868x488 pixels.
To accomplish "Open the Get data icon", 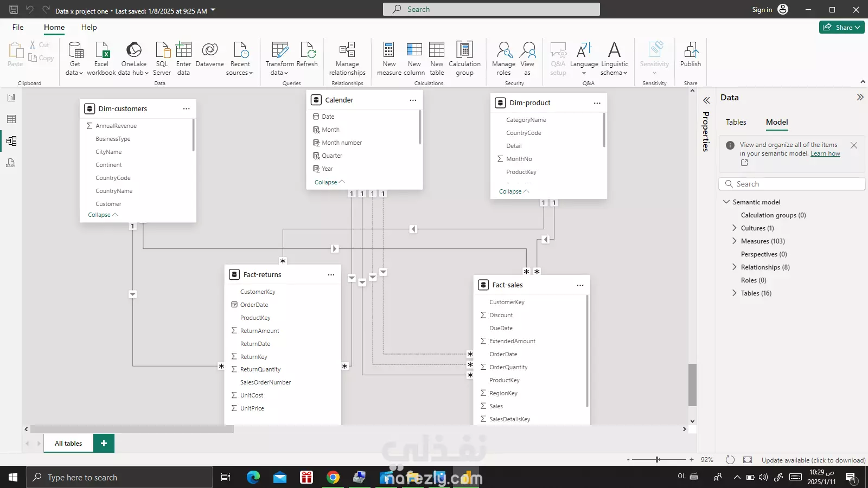I will [x=75, y=50].
